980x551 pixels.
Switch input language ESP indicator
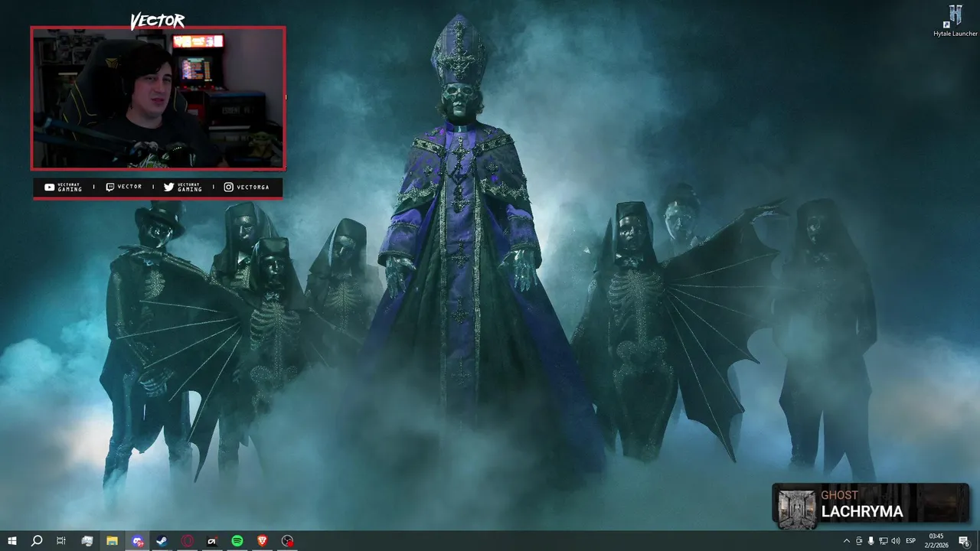point(911,541)
